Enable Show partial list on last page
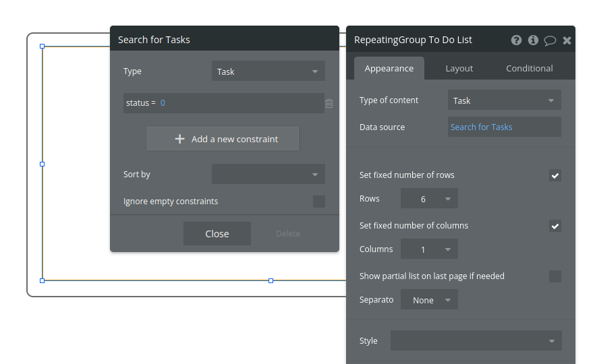The width and height of the screenshot is (595, 364). 555,276
